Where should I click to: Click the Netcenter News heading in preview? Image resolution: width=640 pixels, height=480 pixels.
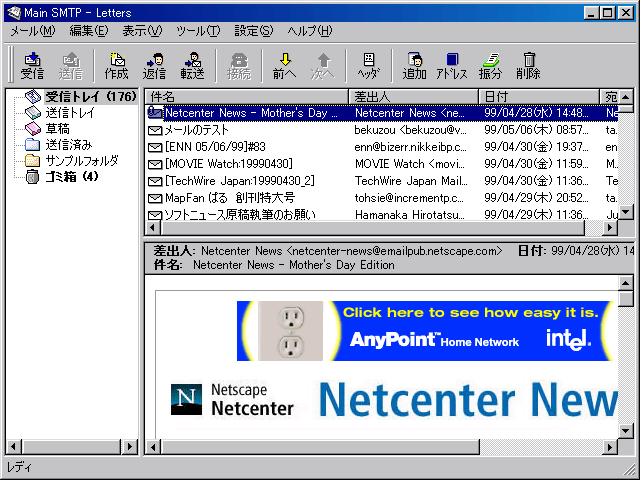tap(468, 400)
